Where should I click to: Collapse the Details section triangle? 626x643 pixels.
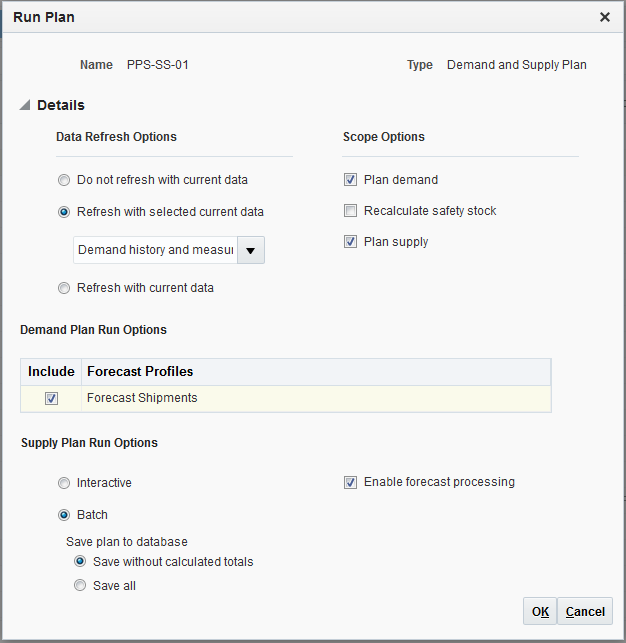(24, 106)
